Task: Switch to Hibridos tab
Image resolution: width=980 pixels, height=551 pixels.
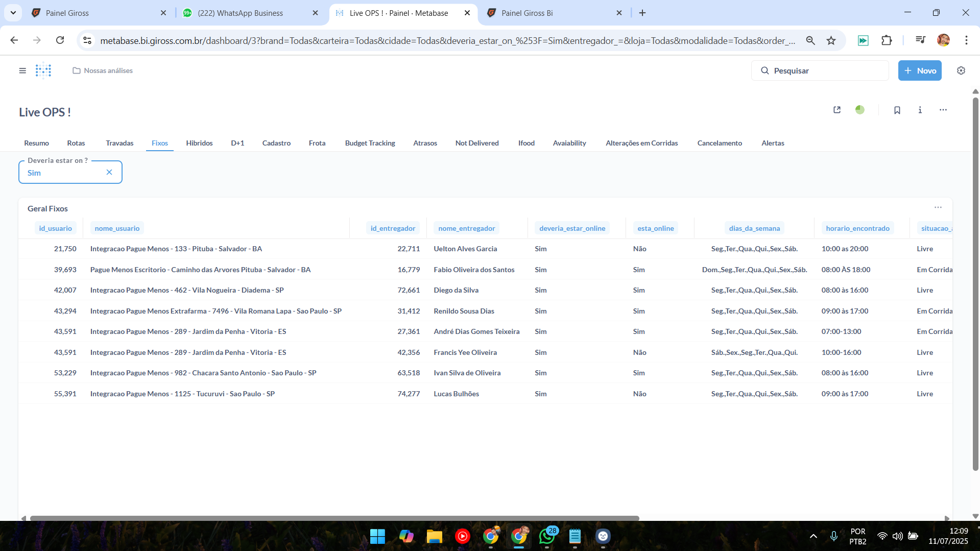Action: pyautogui.click(x=199, y=143)
